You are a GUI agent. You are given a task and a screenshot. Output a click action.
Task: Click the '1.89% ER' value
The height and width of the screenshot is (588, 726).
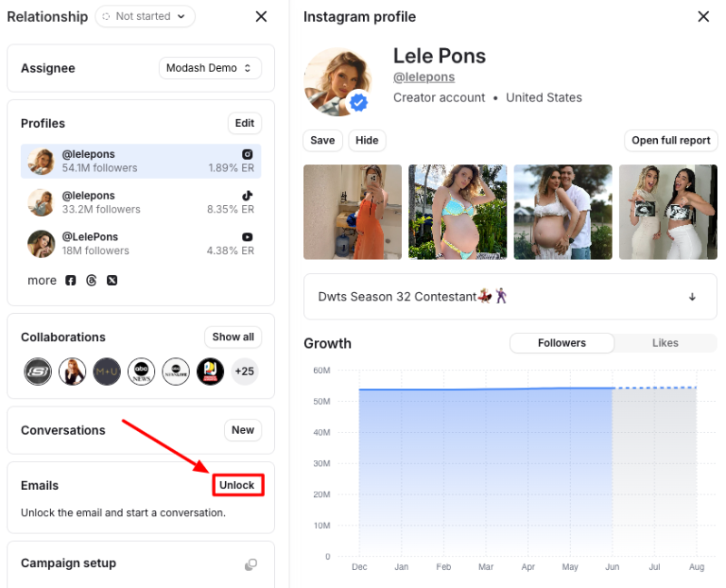pos(231,168)
